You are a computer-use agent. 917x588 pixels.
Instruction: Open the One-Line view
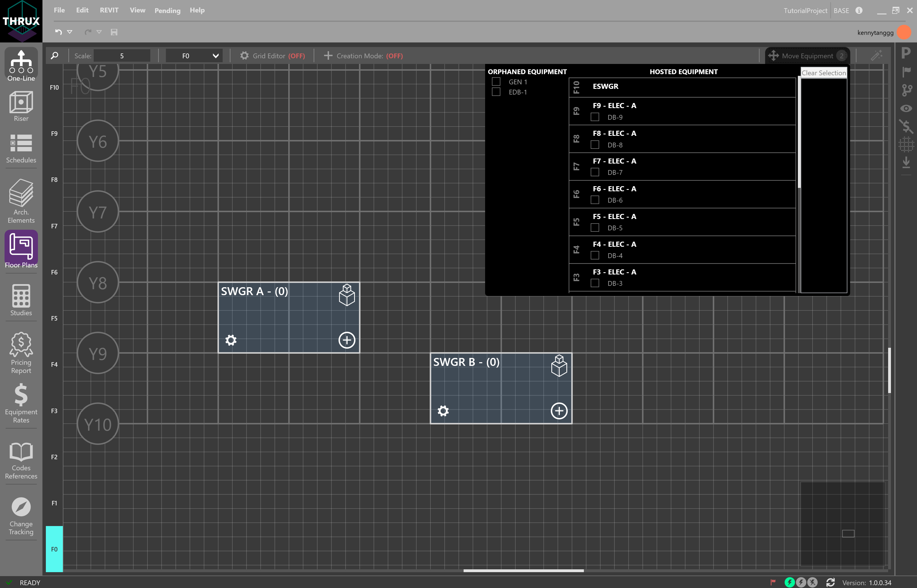tap(21, 65)
